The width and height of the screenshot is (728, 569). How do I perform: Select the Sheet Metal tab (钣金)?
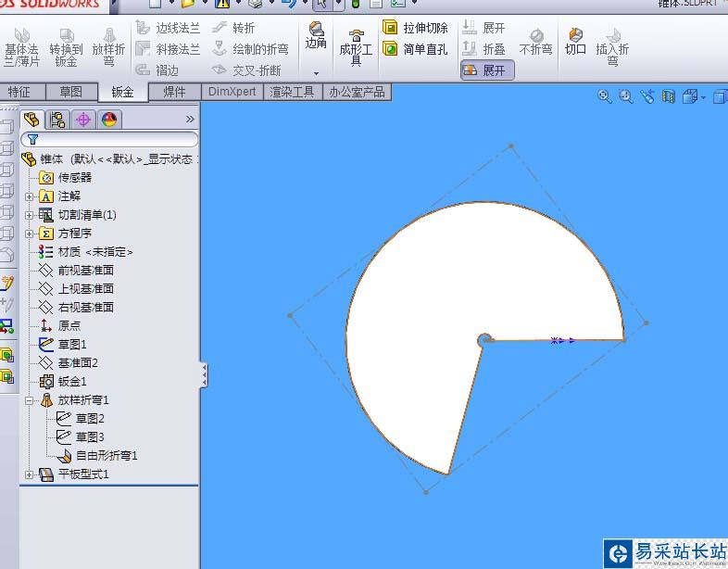(x=123, y=92)
